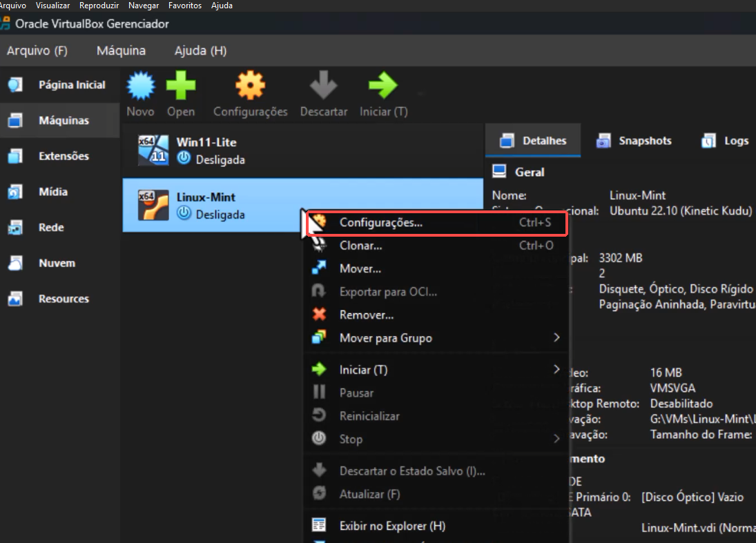Click the 16 MB video memory value
Screen dimensions: 756x543
pos(666,373)
